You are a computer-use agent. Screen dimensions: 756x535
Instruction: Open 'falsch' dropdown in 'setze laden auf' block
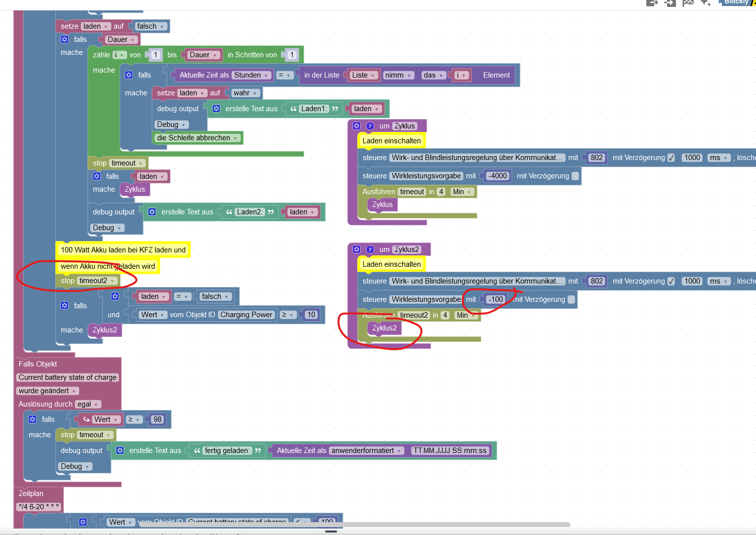[x=151, y=26]
